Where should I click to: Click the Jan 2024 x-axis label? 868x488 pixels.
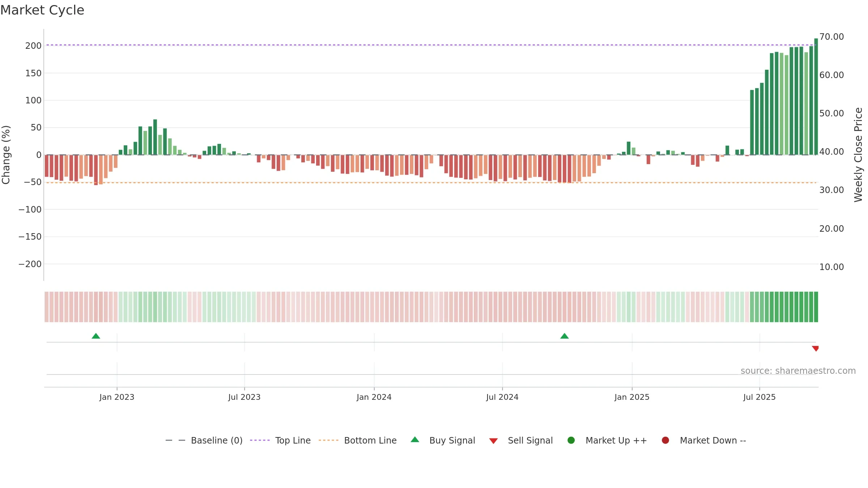click(374, 397)
